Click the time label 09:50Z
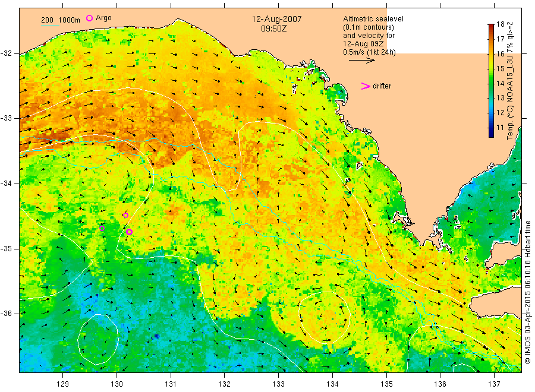The height and width of the screenshot is (392, 535). pyautogui.click(x=273, y=29)
